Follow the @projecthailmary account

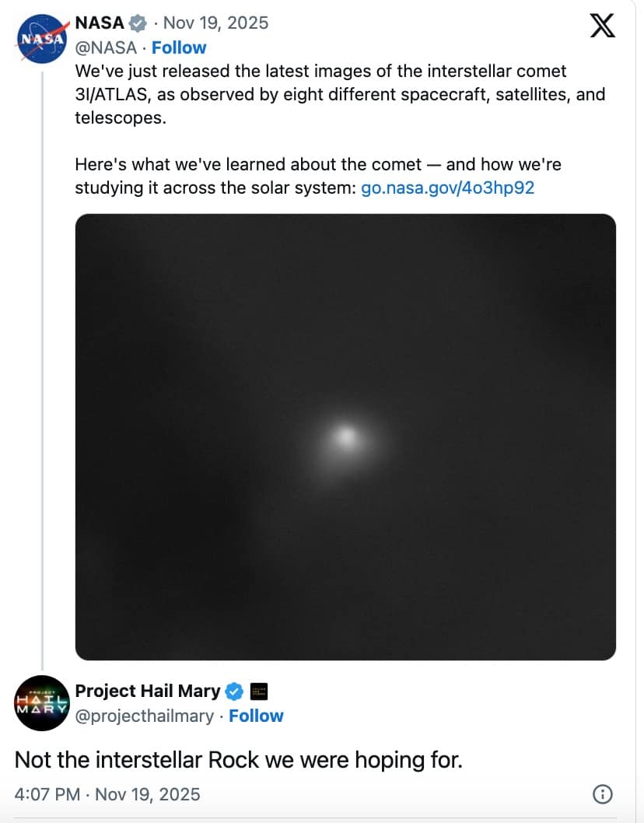[x=257, y=716]
